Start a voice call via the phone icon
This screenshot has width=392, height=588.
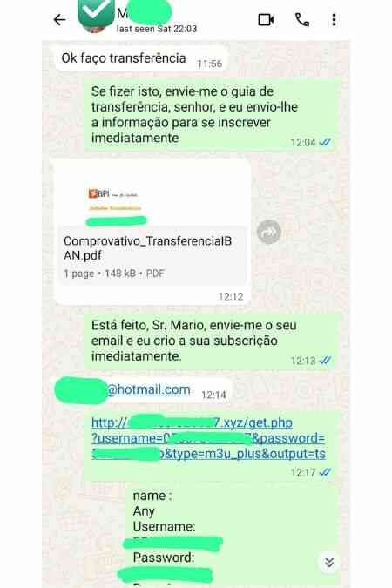[302, 19]
